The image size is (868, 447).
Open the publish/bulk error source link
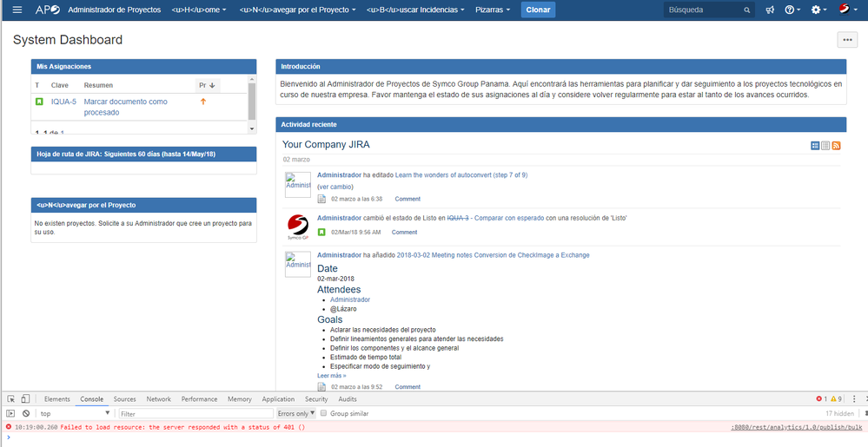pos(797,428)
